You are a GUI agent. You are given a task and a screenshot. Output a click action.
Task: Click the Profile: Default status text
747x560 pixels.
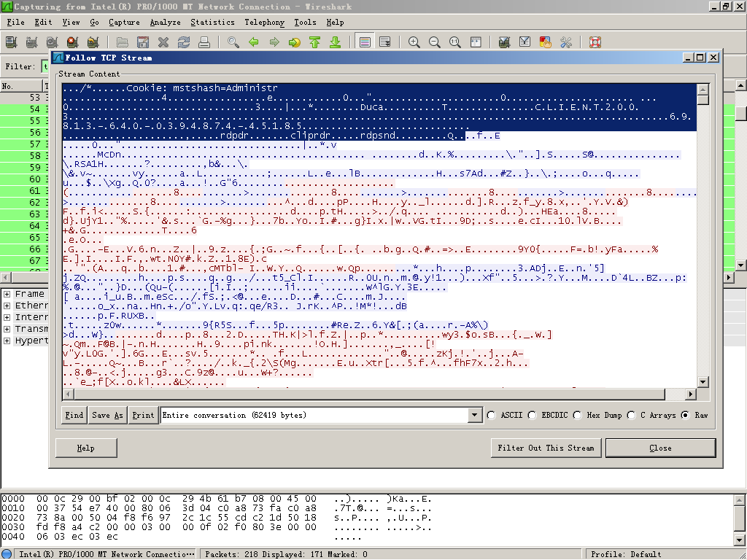625,554
